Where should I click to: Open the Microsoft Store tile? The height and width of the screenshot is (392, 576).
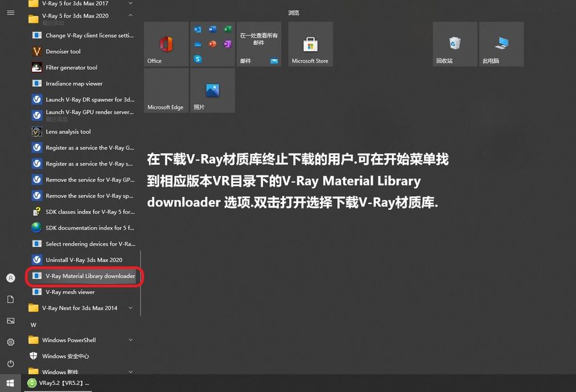(310, 44)
